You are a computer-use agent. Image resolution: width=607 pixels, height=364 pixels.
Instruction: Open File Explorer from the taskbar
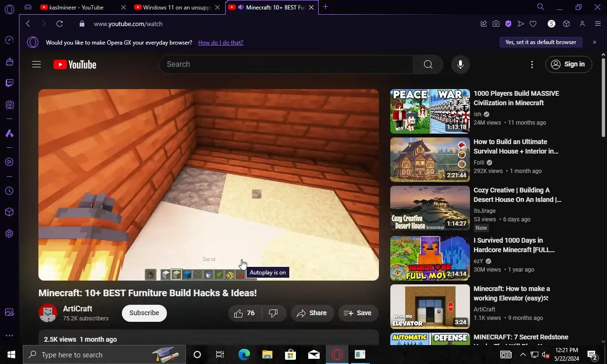click(267, 355)
